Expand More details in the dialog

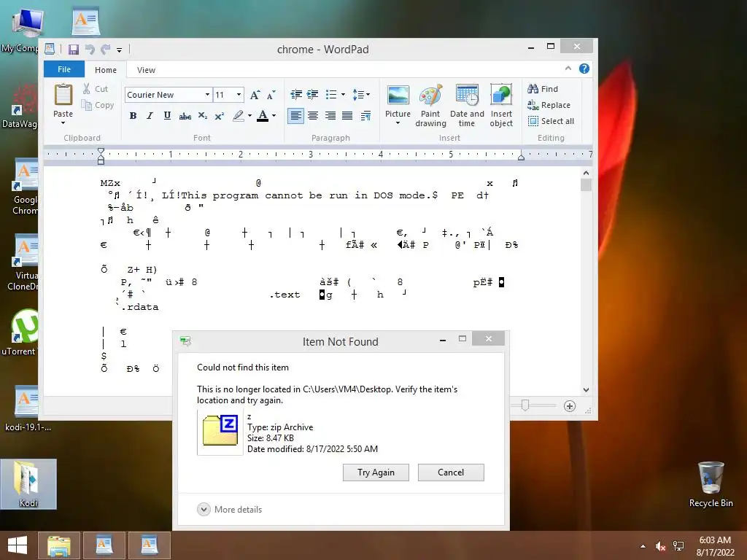pos(229,510)
